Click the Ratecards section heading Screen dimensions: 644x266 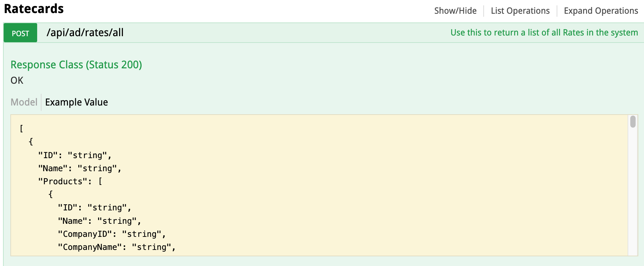coord(34,9)
